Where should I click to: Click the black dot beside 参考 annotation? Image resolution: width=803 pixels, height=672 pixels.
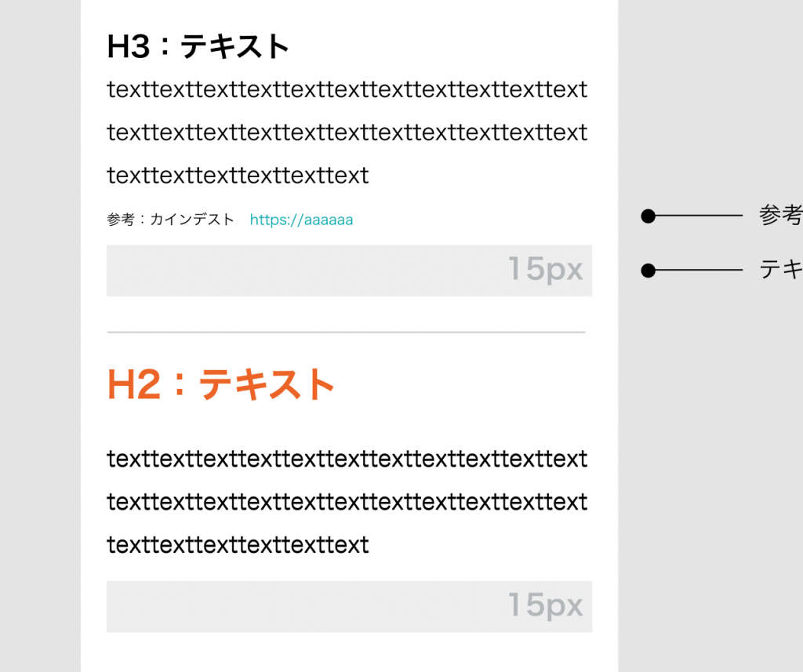click(x=649, y=216)
